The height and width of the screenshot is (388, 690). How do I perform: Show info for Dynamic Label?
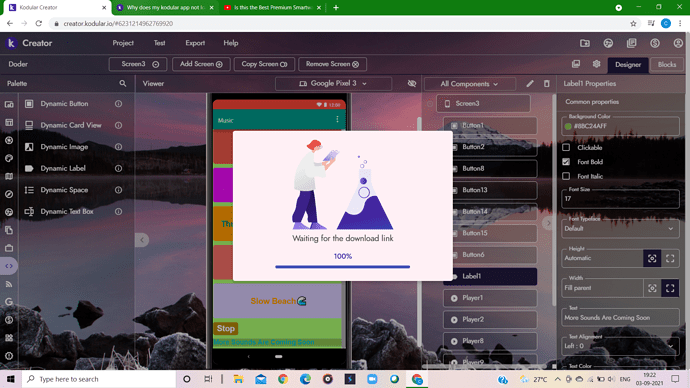(x=118, y=168)
